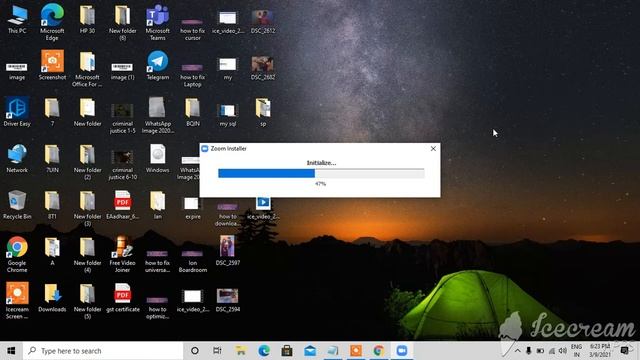
Task: Open the Windows Start menu
Action: 11,351
